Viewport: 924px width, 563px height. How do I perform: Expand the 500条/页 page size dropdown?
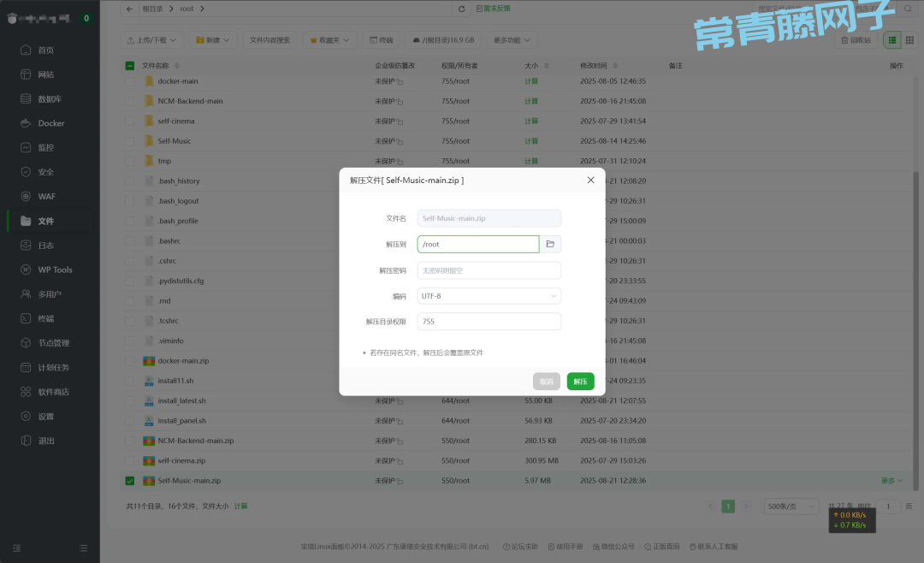pos(791,507)
